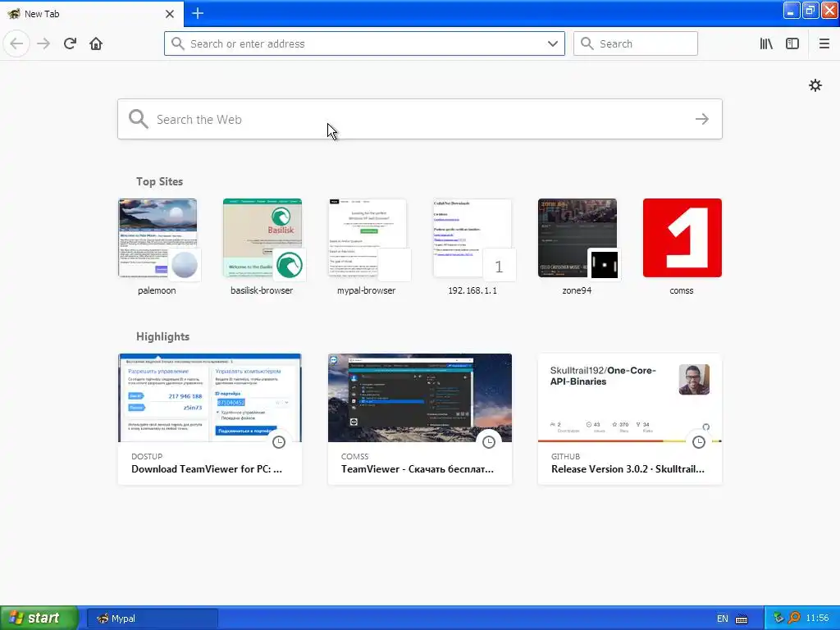The height and width of the screenshot is (630, 840).
Task: Click the toolbar Search box
Action: [636, 43]
